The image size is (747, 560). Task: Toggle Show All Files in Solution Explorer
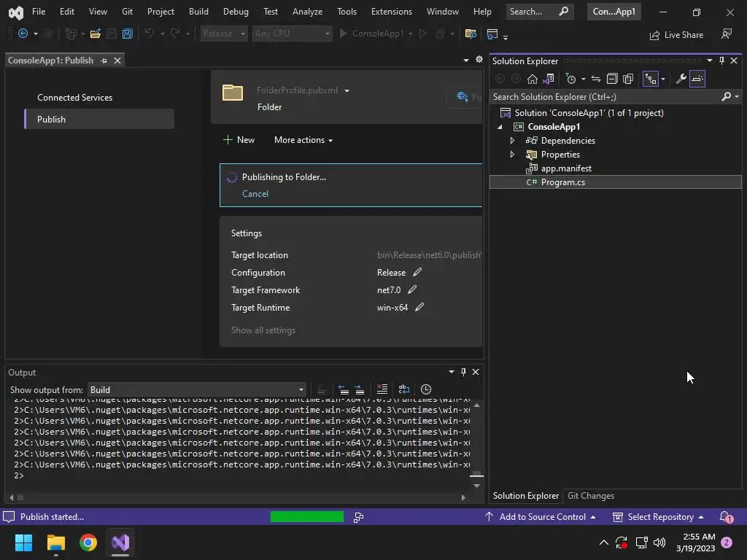tap(628, 79)
